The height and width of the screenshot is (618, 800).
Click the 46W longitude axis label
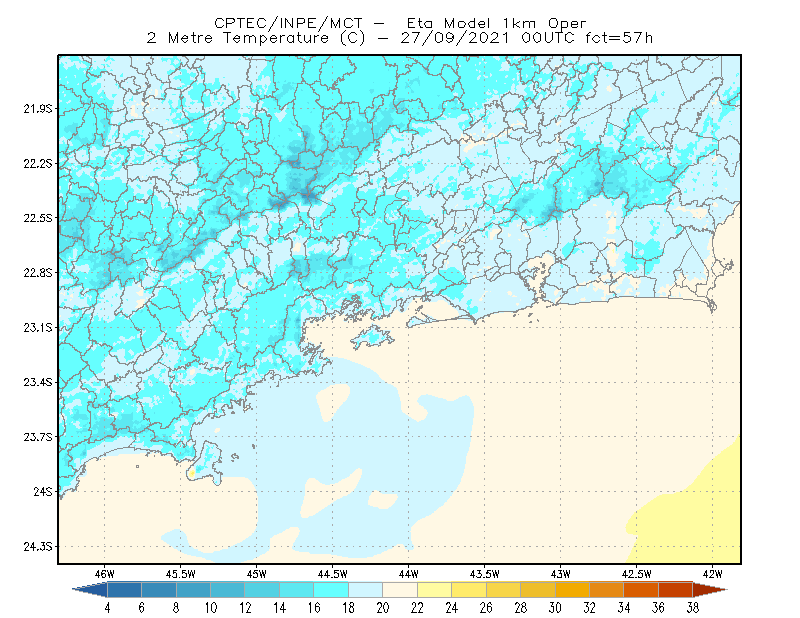(104, 574)
